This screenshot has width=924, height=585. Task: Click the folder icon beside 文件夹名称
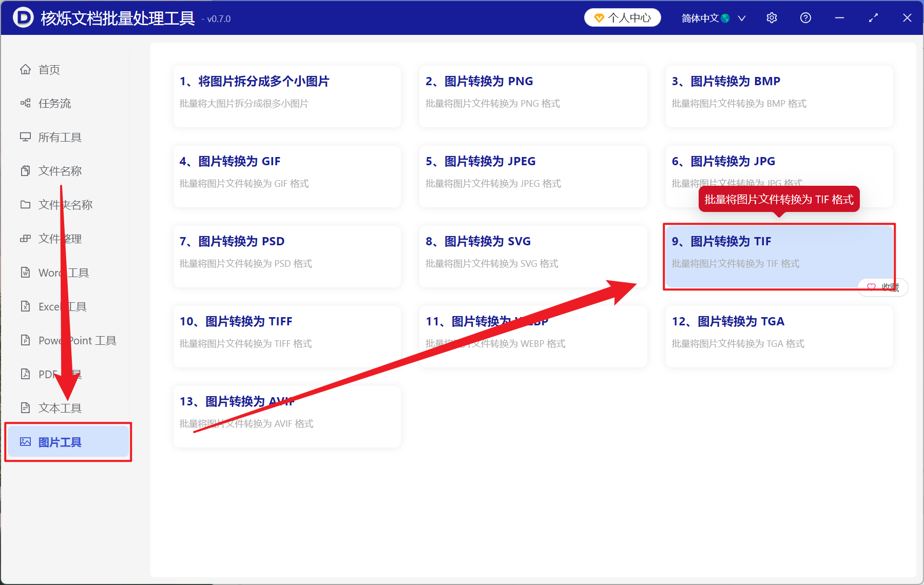pyautogui.click(x=25, y=205)
